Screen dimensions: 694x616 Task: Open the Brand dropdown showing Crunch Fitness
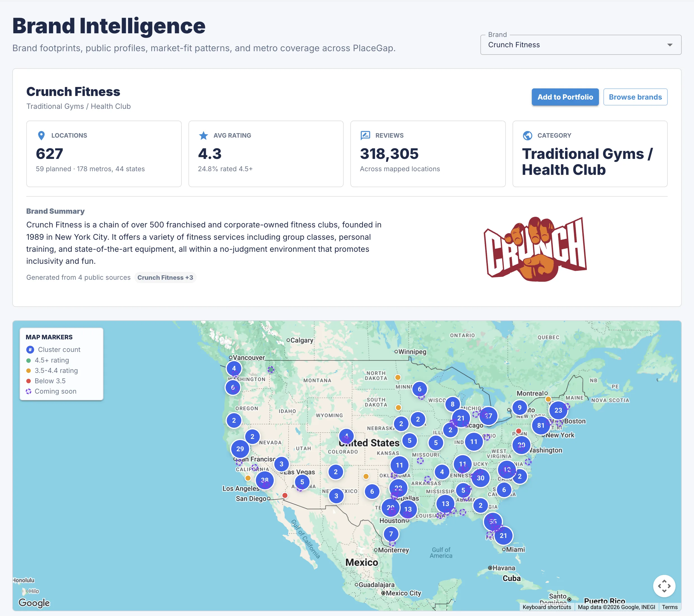[580, 45]
